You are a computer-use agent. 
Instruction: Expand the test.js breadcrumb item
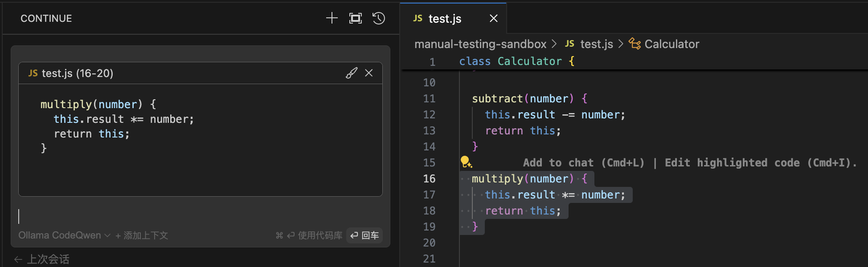(x=596, y=44)
